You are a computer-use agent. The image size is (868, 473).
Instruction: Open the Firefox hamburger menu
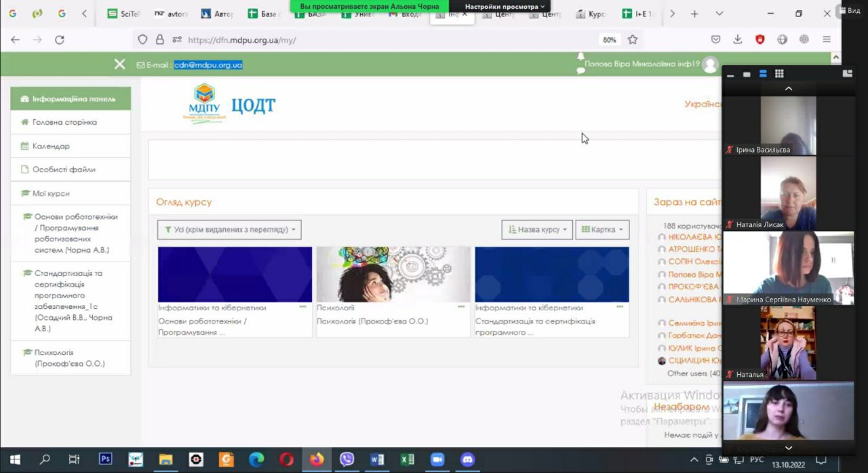pyautogui.click(x=826, y=40)
